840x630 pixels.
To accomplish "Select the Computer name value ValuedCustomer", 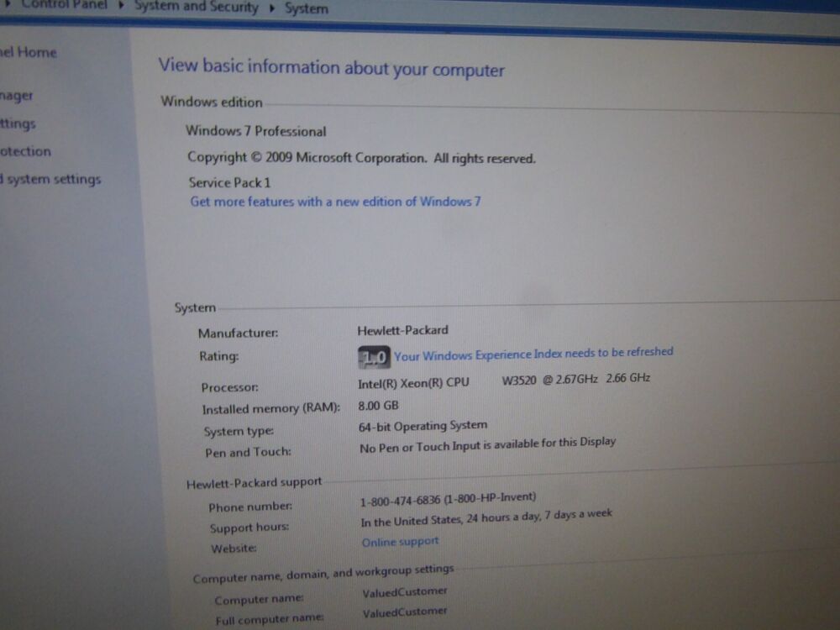I will point(405,592).
